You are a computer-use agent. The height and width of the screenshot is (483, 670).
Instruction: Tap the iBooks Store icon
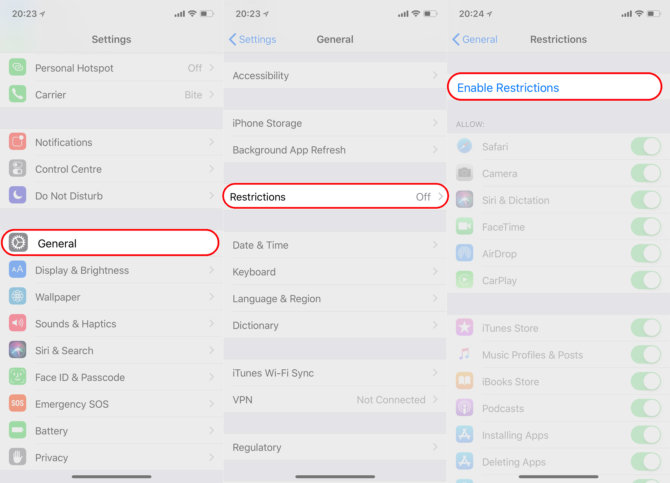(464, 381)
